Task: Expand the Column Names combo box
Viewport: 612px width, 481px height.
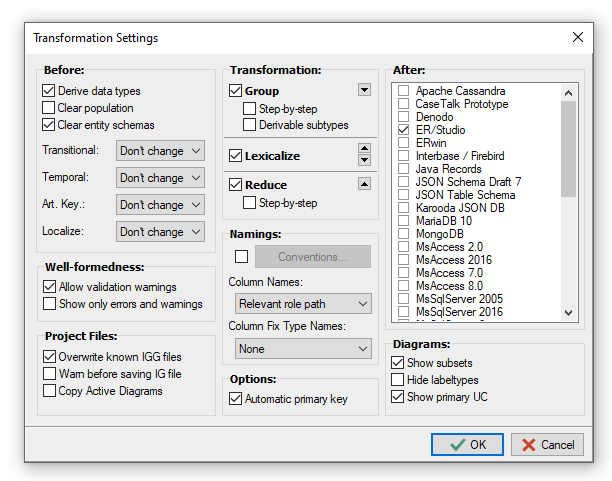Action: [x=303, y=303]
